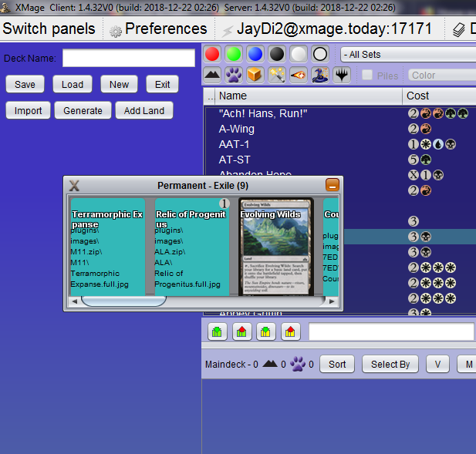Click the XMage application icon in title bar
The width and height of the screenshot is (476, 454).
[5, 7]
